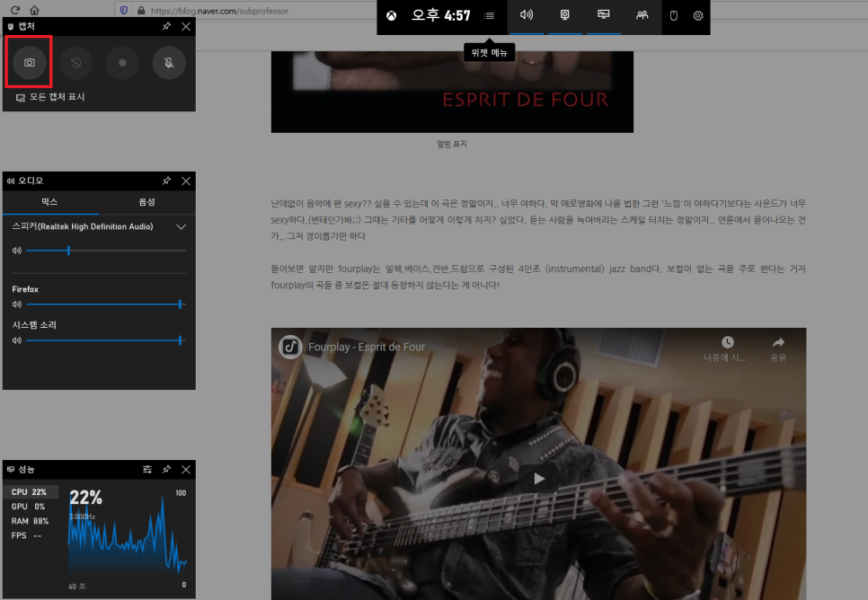This screenshot has width=868, height=600.
Task: Mute the 시스템 소리 audio icon
Action: [16, 340]
